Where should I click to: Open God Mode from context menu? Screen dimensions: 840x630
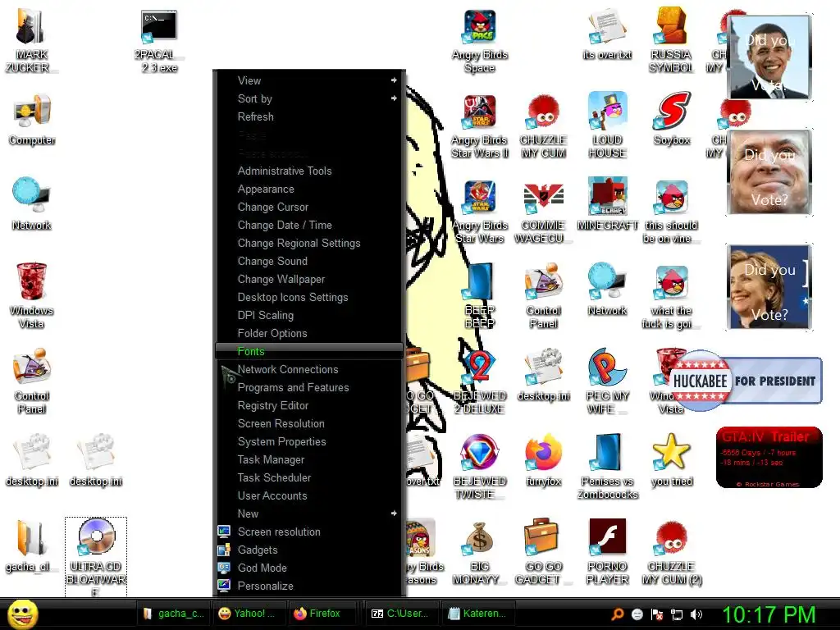tap(309, 568)
